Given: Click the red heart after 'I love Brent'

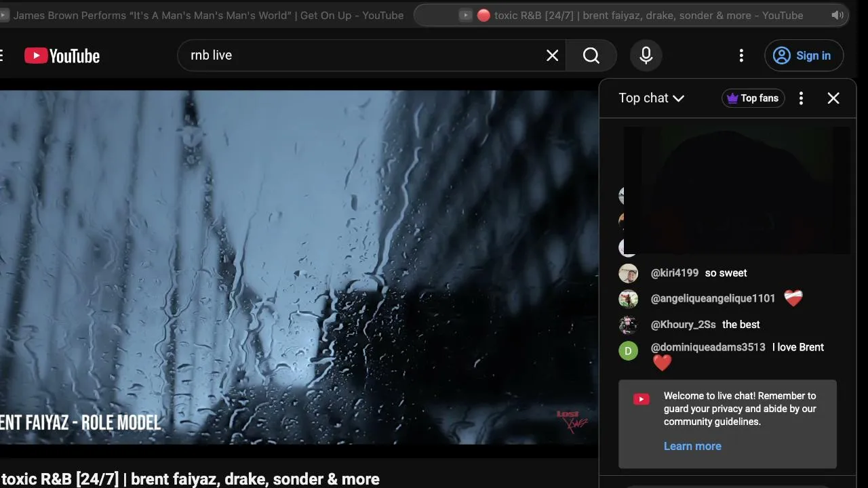Looking at the screenshot, I should click(x=662, y=363).
